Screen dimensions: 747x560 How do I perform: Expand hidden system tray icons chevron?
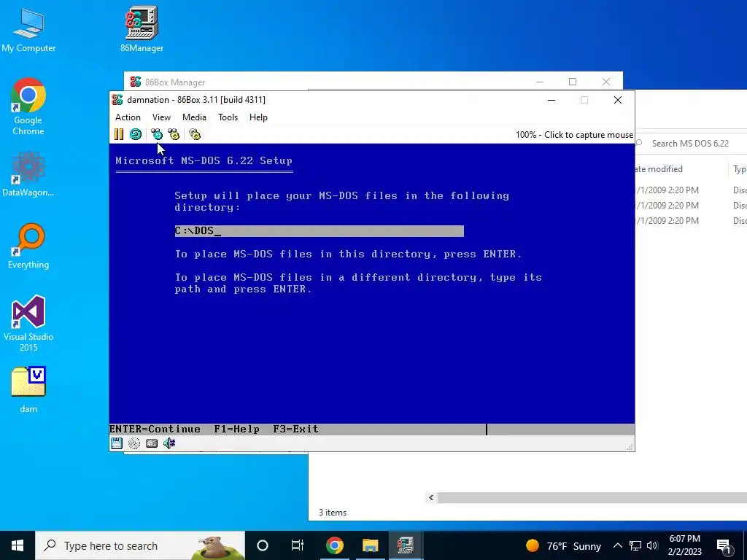[x=617, y=545]
